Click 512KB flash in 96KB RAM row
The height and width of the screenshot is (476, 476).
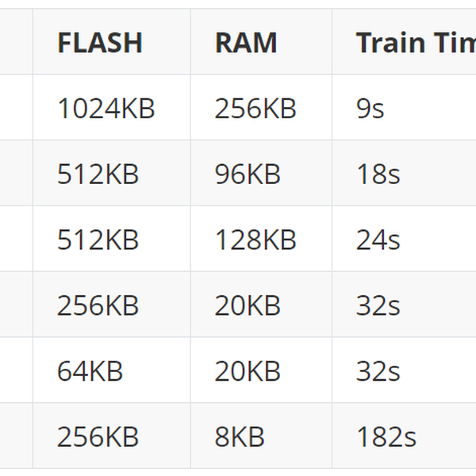click(98, 174)
